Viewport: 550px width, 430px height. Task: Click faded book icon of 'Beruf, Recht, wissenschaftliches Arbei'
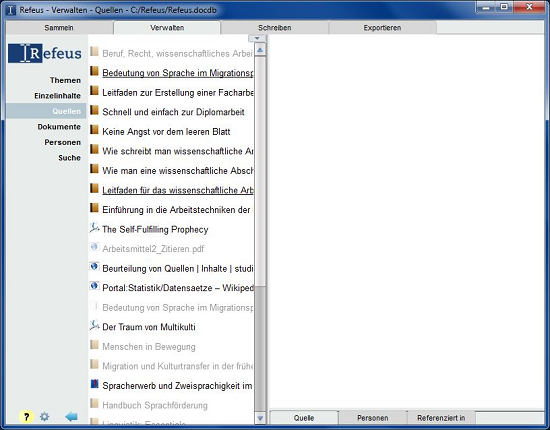pos(94,52)
